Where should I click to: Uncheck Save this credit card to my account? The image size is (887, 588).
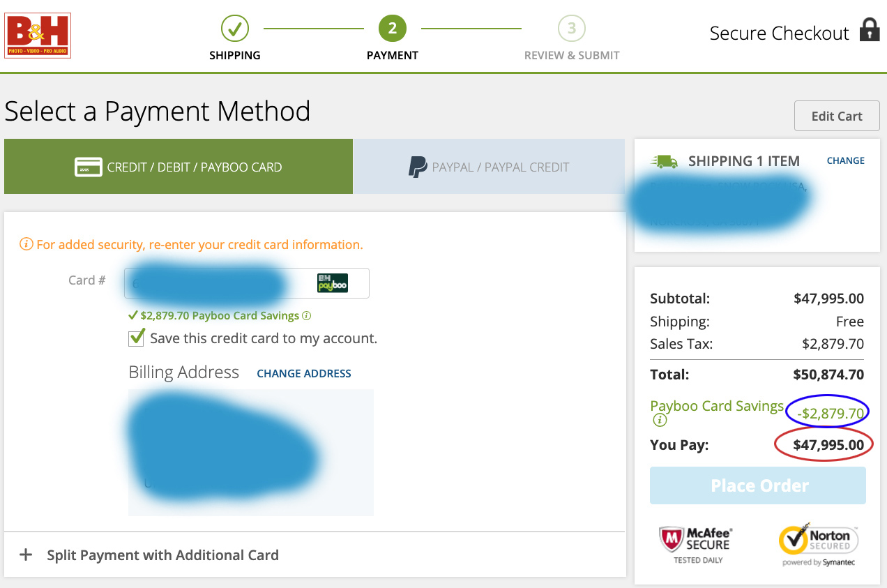click(137, 338)
